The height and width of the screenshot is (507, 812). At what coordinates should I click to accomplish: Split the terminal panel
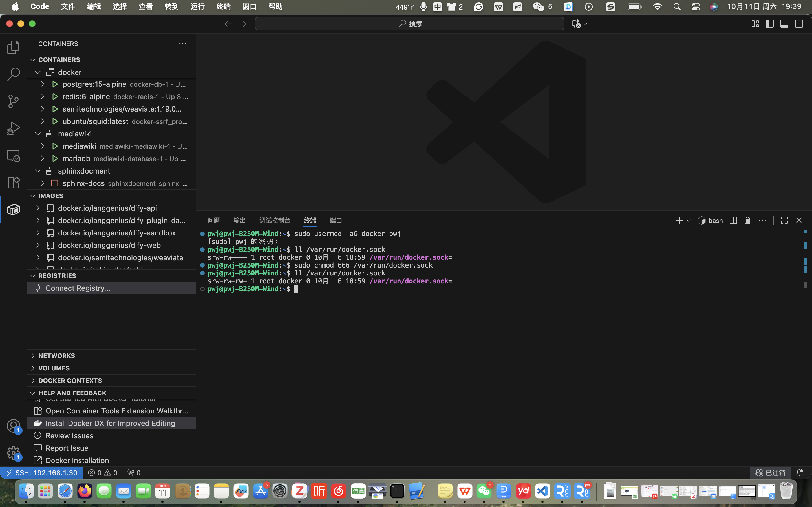[733, 220]
